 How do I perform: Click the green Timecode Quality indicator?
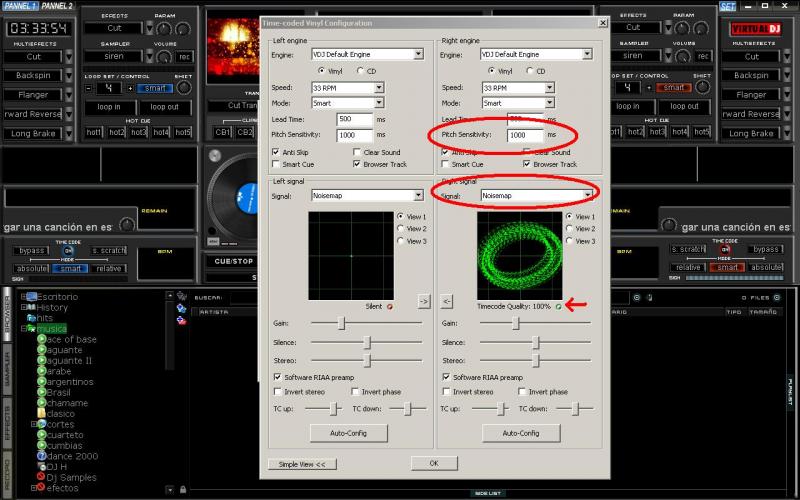558,306
